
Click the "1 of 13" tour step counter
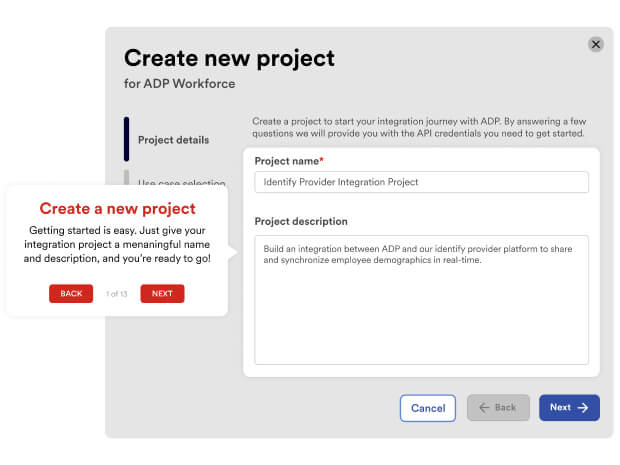point(117,293)
